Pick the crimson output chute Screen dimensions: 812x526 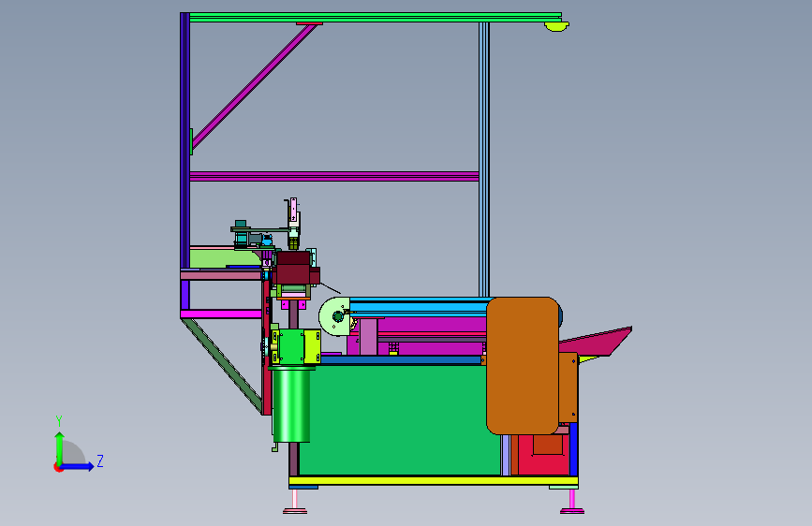[596, 342]
